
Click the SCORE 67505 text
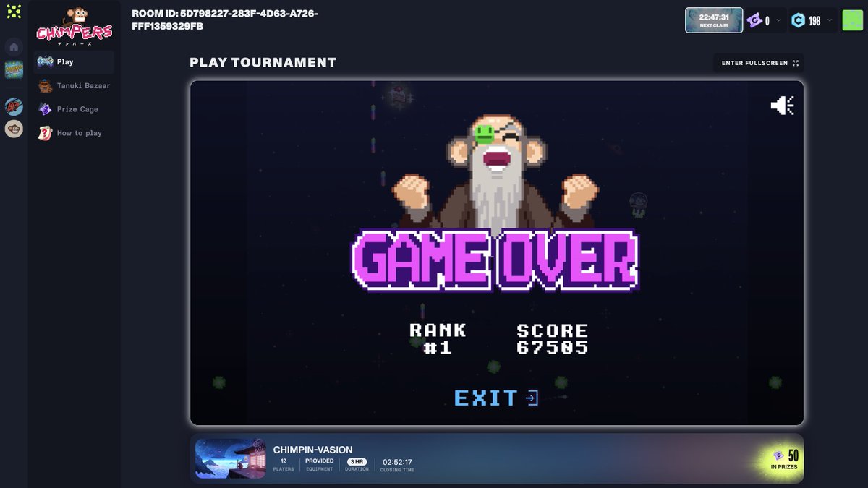pyautogui.click(x=552, y=339)
